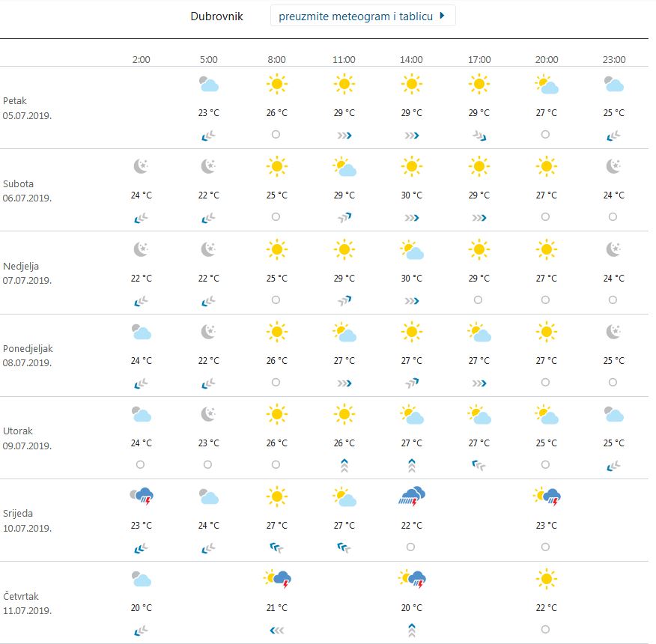Click the calm wind circle under Subota 23:00
The height and width of the screenshot is (644, 656).
click(x=613, y=218)
